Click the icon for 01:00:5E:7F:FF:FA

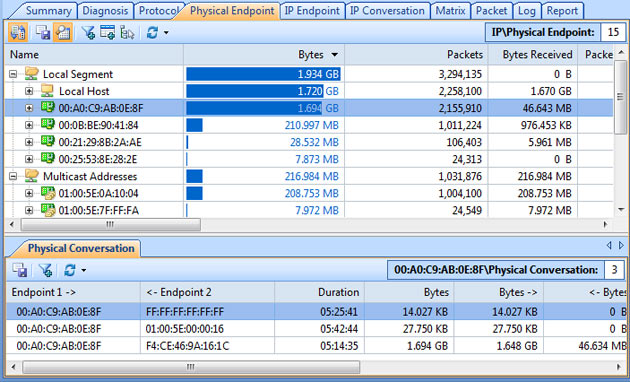tap(48, 210)
